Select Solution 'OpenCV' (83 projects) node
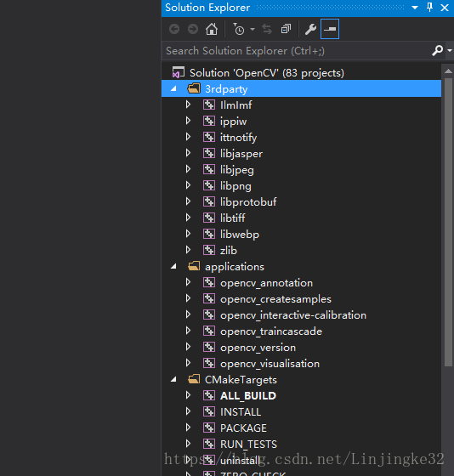Screen dimensions: 454x476 point(267,73)
